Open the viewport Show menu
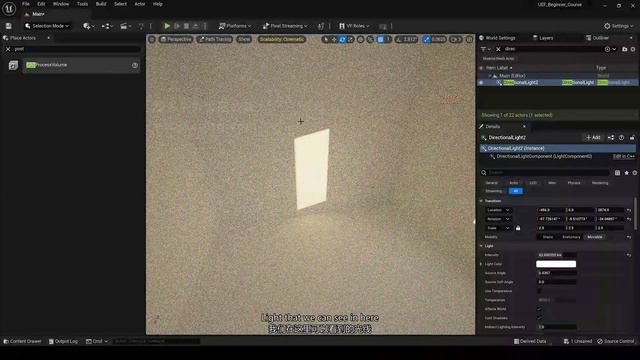 244,40
